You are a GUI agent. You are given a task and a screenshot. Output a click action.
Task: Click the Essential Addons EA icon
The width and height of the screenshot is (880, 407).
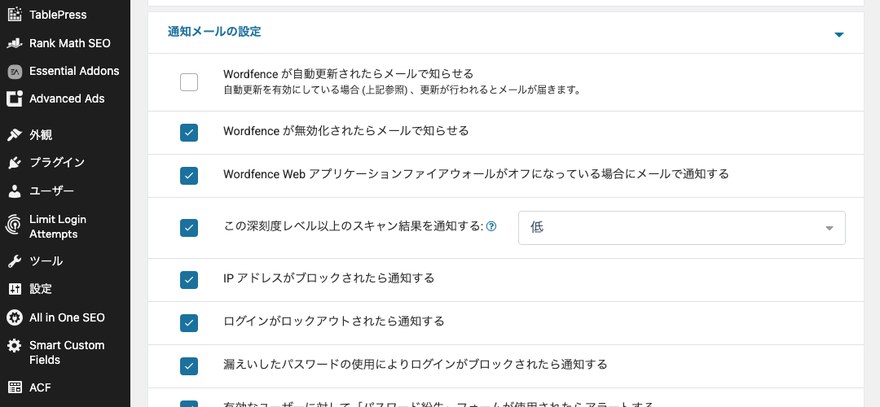pyautogui.click(x=15, y=71)
